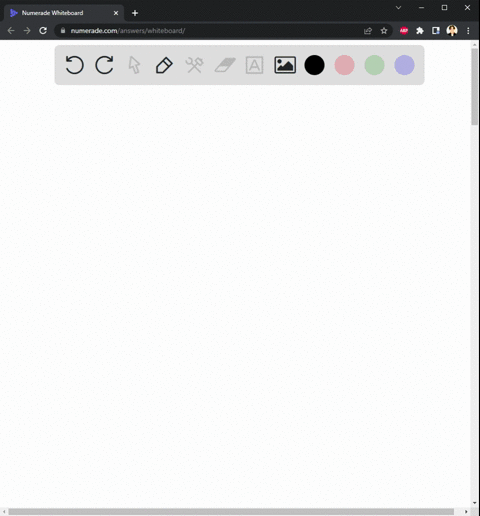The image size is (480, 516).
Task: Choose the pink pen color
Action: pyautogui.click(x=344, y=65)
